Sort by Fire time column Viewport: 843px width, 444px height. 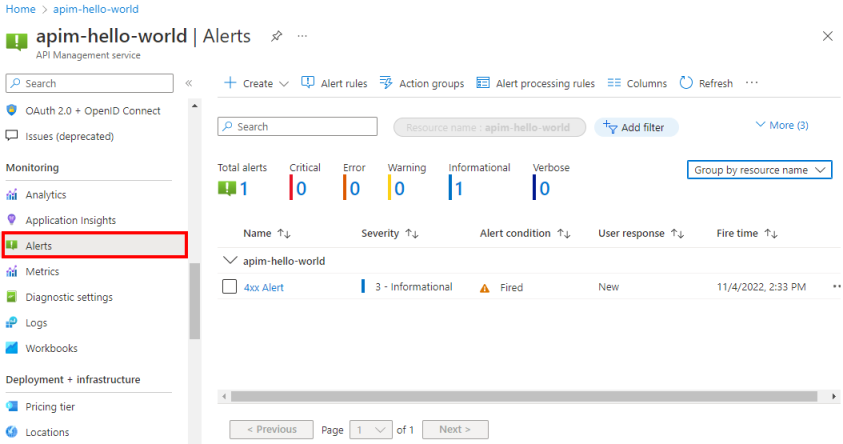coord(747,233)
